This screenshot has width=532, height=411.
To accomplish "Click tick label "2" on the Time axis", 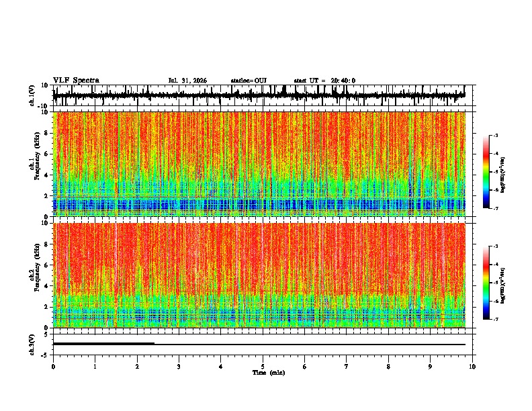I will (x=137, y=367).
